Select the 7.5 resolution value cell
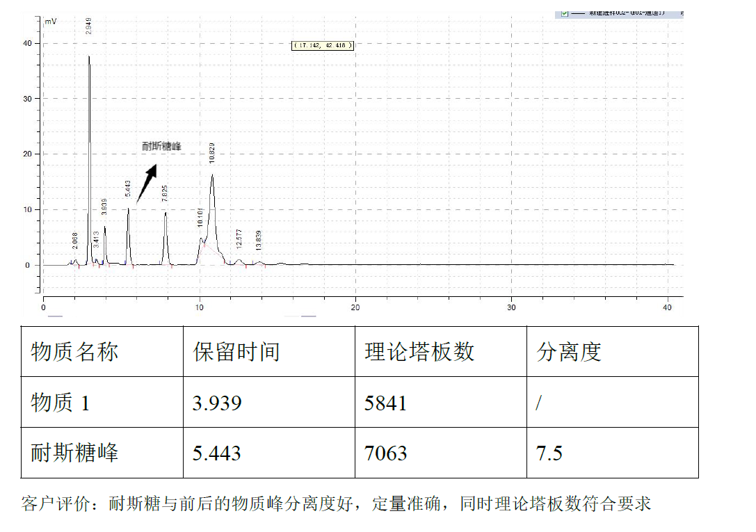Screen dimensions: 756x532 click(x=612, y=453)
